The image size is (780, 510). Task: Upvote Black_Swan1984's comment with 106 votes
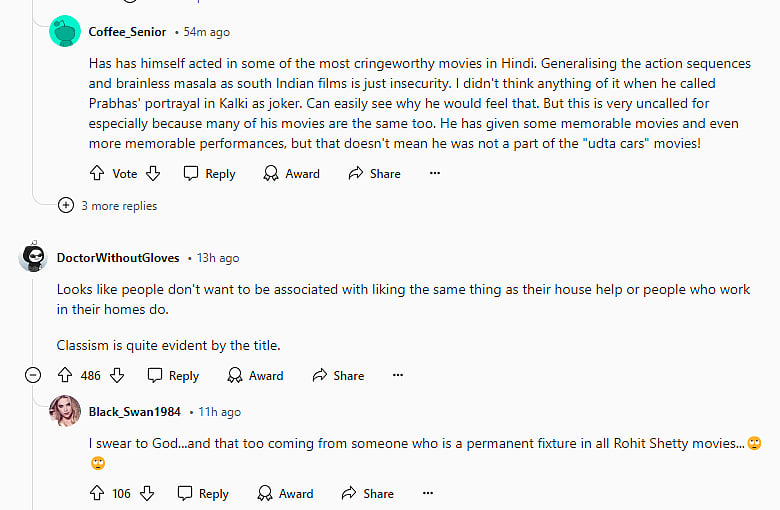click(x=97, y=493)
